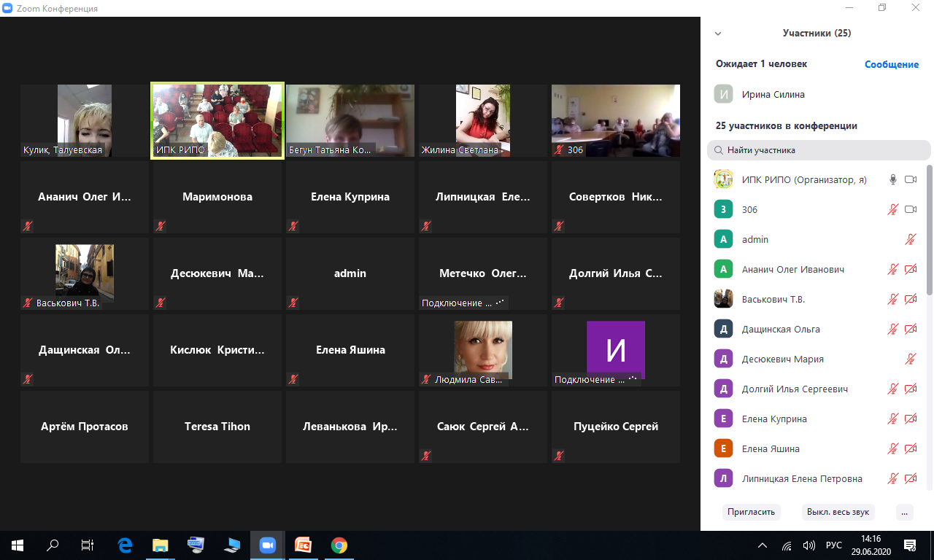Expand the hidden system tray icons arrow
Image resolution: width=934 pixels, height=560 pixels.
(x=763, y=545)
